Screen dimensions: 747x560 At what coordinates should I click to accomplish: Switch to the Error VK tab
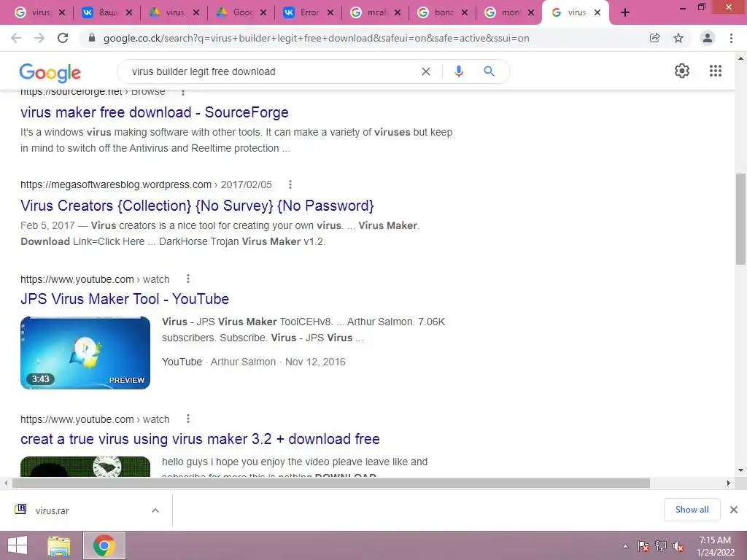point(302,13)
